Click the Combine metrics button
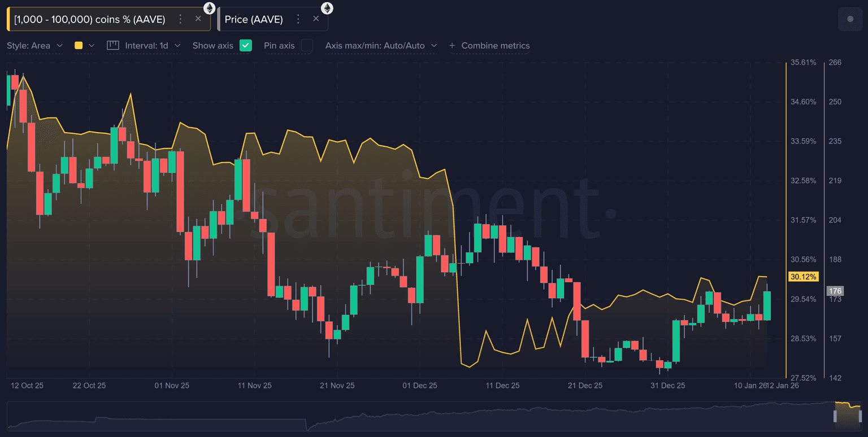This screenshot has height=437, width=868. [495, 46]
